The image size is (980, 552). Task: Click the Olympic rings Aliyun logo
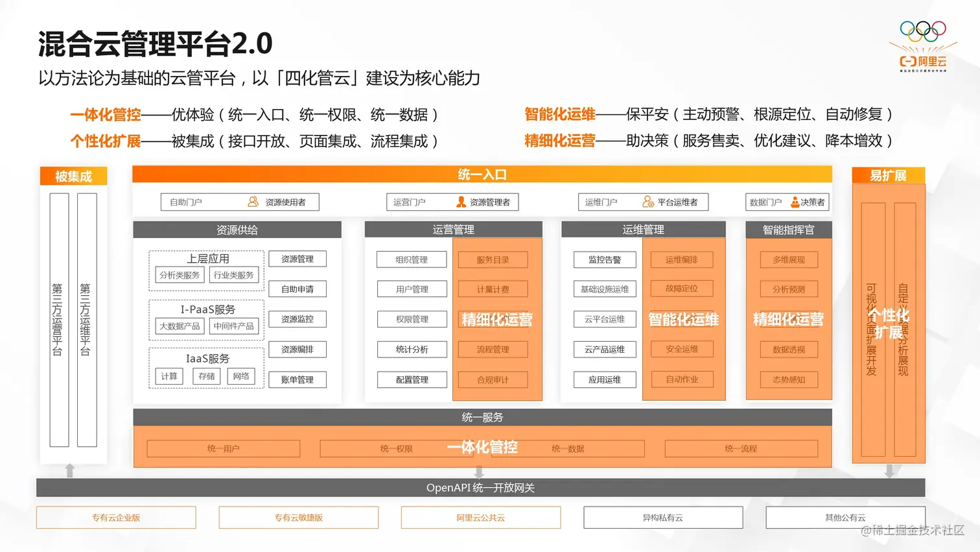[923, 46]
